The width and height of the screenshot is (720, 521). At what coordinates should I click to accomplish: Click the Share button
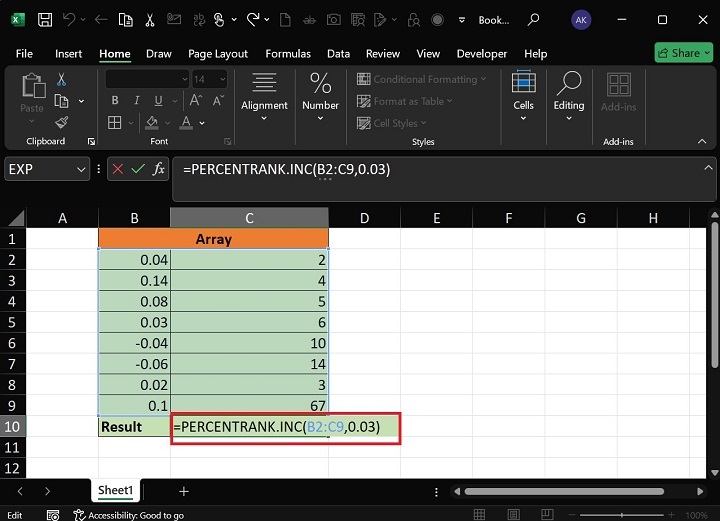click(x=684, y=53)
